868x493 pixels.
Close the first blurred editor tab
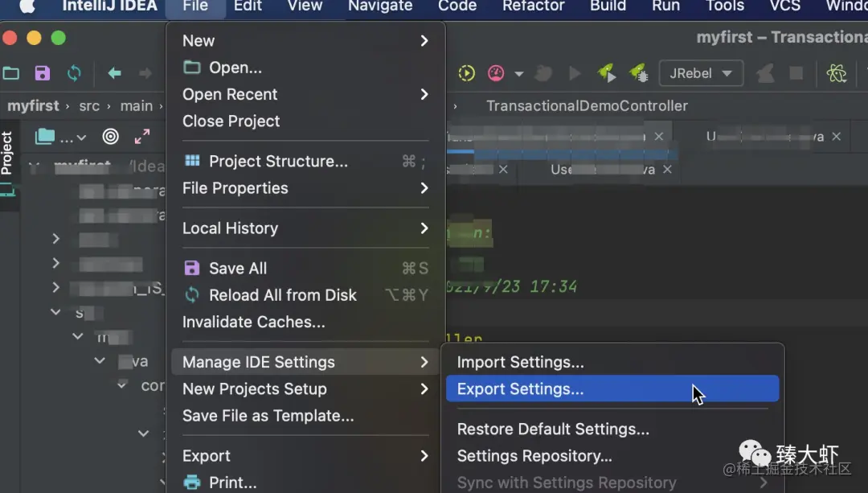point(659,136)
